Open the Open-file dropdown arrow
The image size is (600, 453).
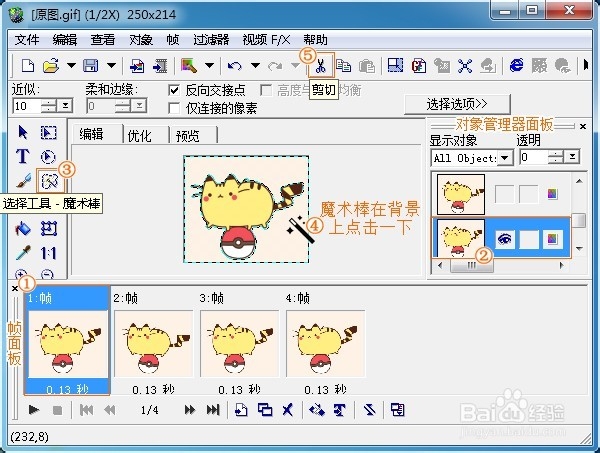72,66
